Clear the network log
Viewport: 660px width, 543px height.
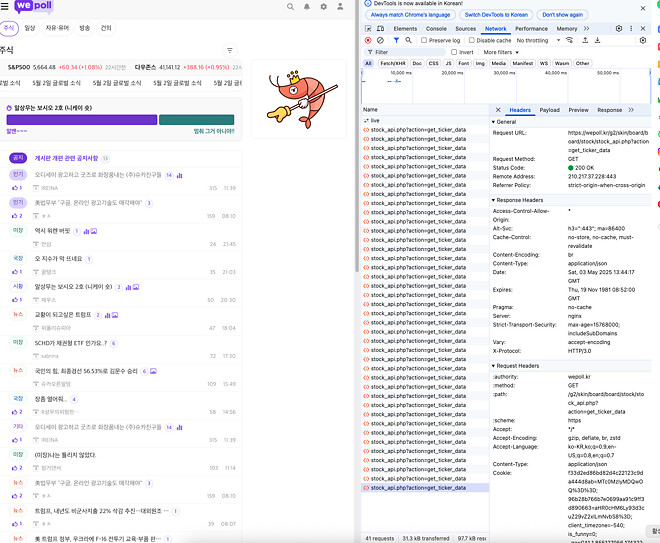pos(380,40)
